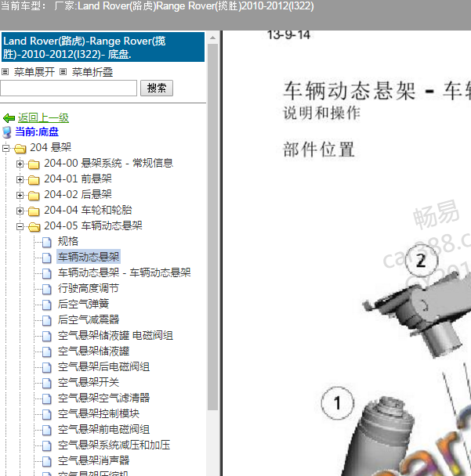Viewport: 471px width, 476px height.
Task: Open the 空气悬架控制模块 document
Action: (99, 414)
